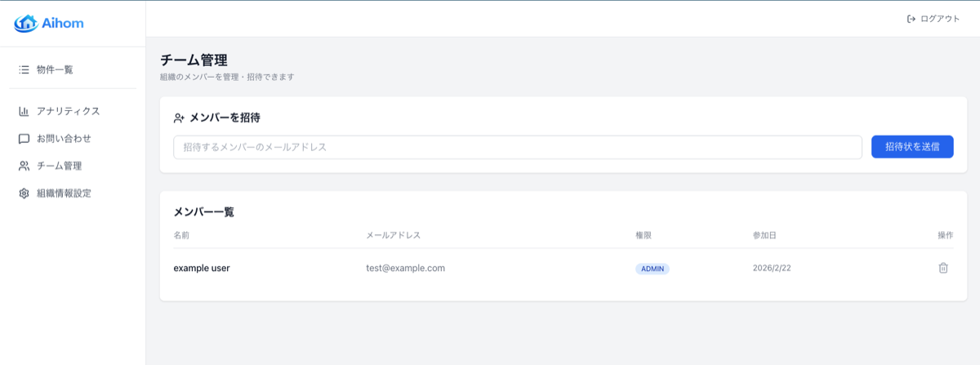The height and width of the screenshot is (365, 980).
Task: Select the test@example.com email cell
Action: [x=405, y=268]
